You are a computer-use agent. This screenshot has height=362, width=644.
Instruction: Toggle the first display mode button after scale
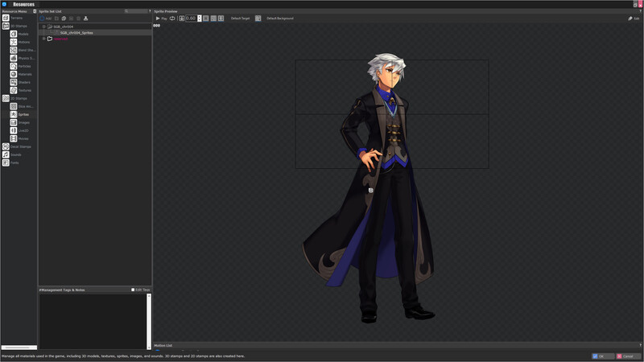pyautogui.click(x=206, y=19)
